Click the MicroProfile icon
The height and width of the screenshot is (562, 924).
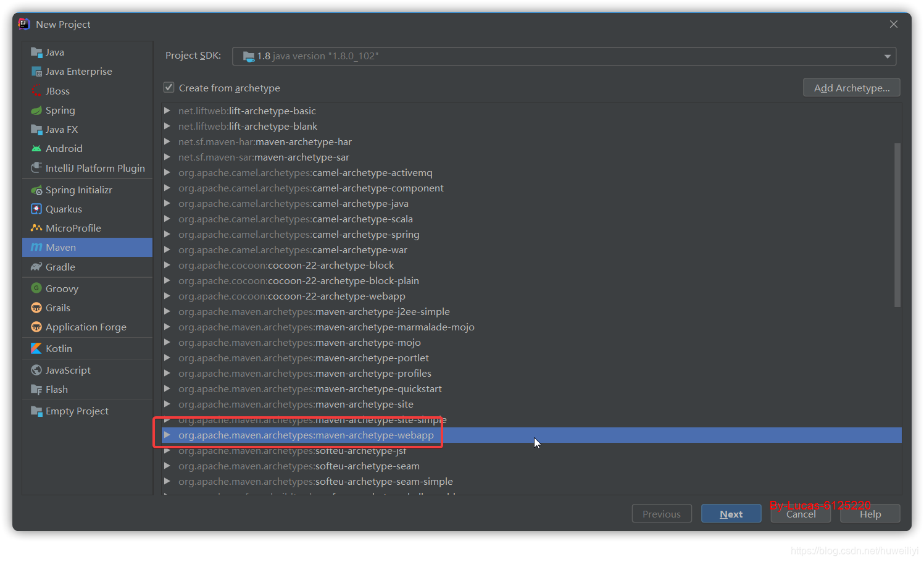[36, 228]
